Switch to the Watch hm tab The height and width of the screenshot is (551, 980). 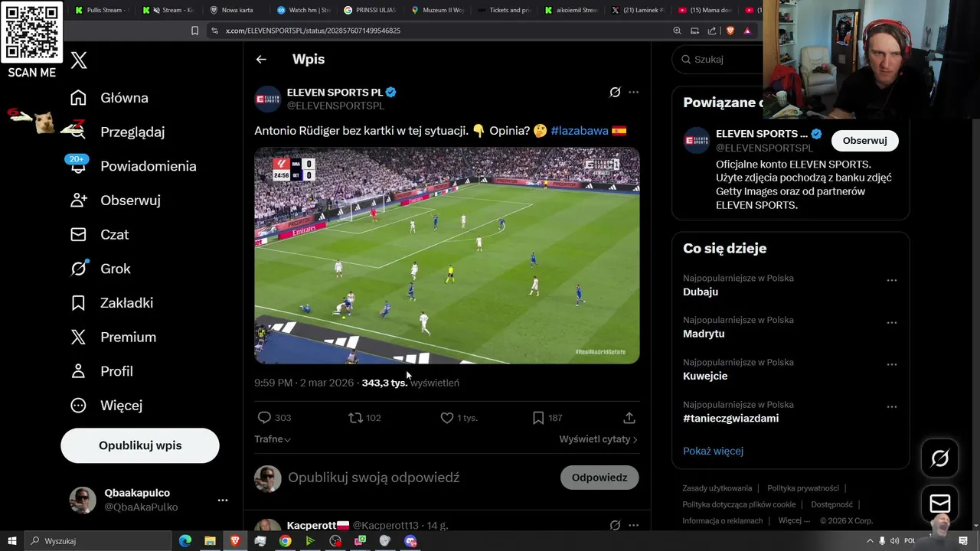[303, 10]
